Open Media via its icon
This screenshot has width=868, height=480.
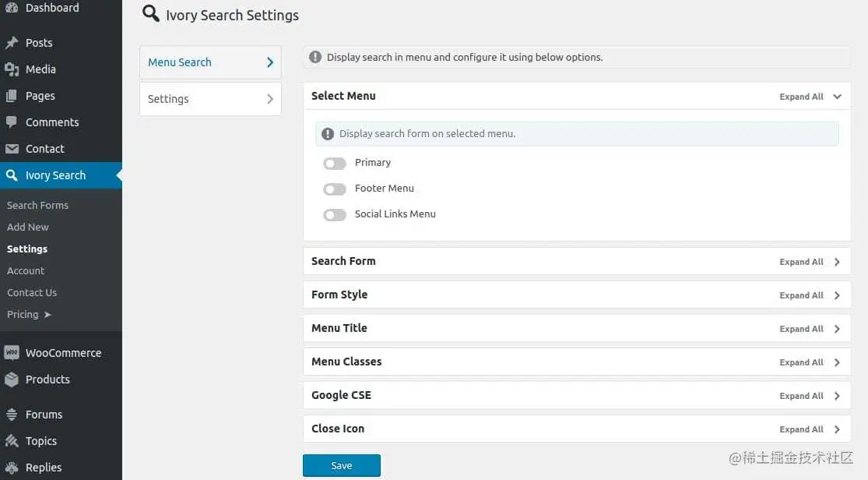pos(12,69)
